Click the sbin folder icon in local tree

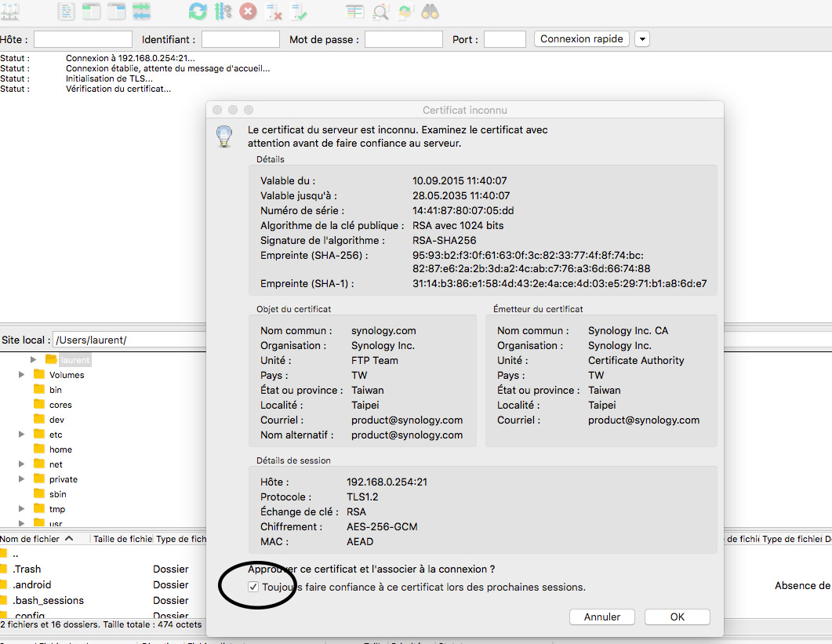pyautogui.click(x=39, y=493)
